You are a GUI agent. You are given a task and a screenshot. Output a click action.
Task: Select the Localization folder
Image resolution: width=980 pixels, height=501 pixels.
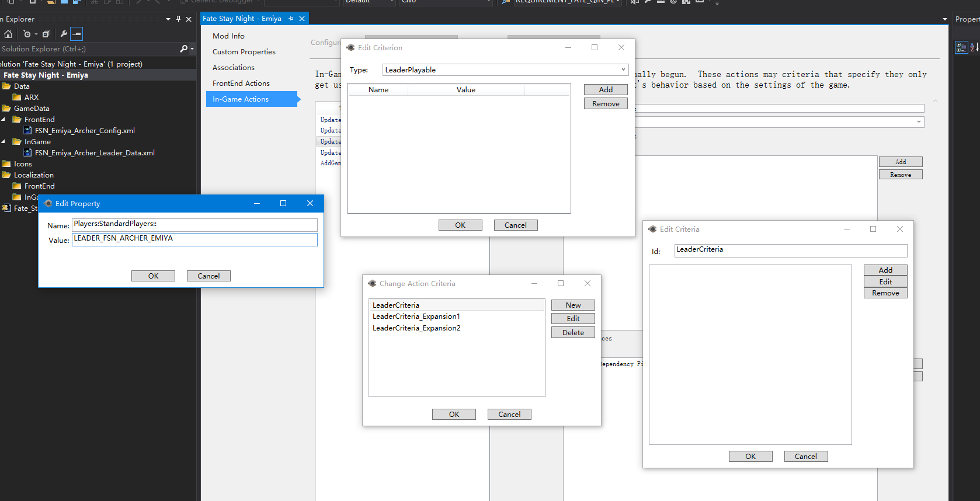coord(34,175)
